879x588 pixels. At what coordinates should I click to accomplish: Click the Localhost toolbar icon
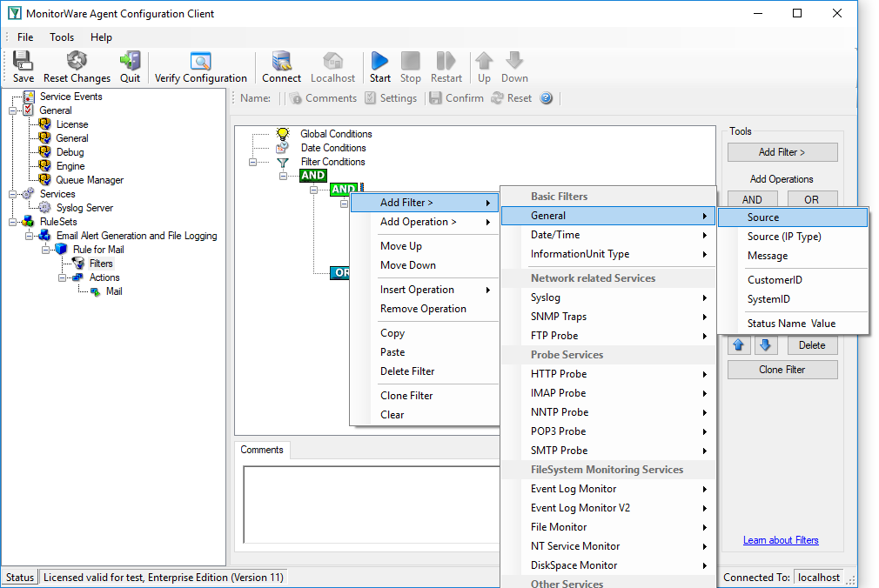pyautogui.click(x=332, y=61)
